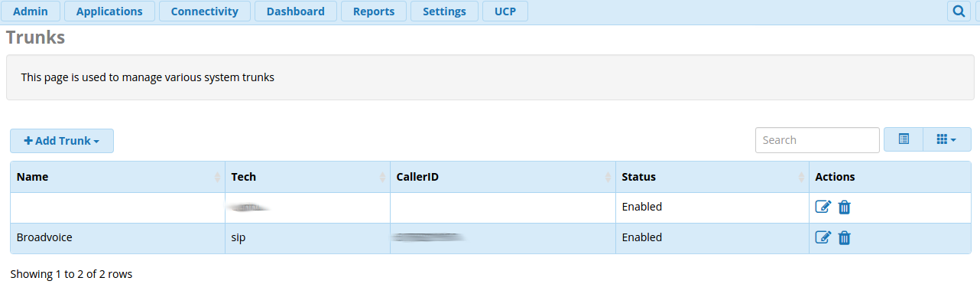This screenshot has width=980, height=294.
Task: Sort by Tech column arrows
Action: point(382,177)
